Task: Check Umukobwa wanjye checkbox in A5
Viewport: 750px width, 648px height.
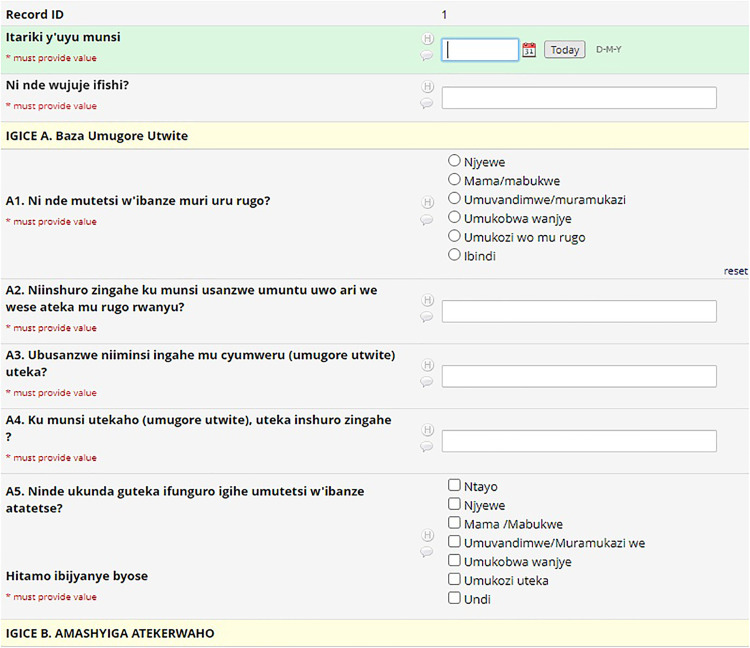Action: [454, 560]
